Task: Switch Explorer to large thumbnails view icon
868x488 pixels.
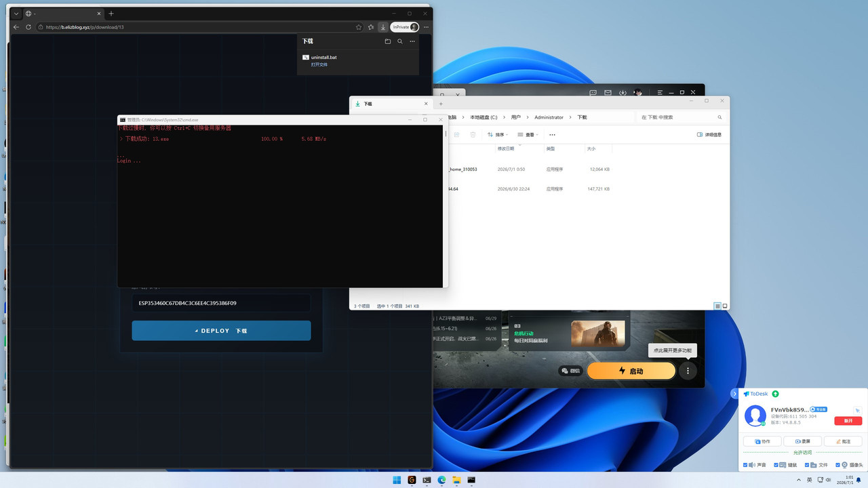Action: click(x=725, y=306)
